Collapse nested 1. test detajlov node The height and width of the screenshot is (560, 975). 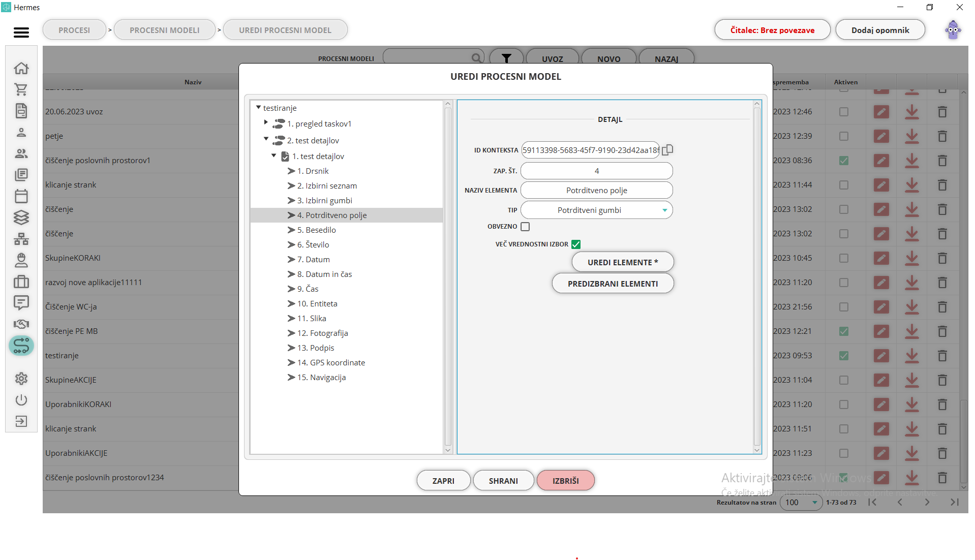click(x=273, y=155)
